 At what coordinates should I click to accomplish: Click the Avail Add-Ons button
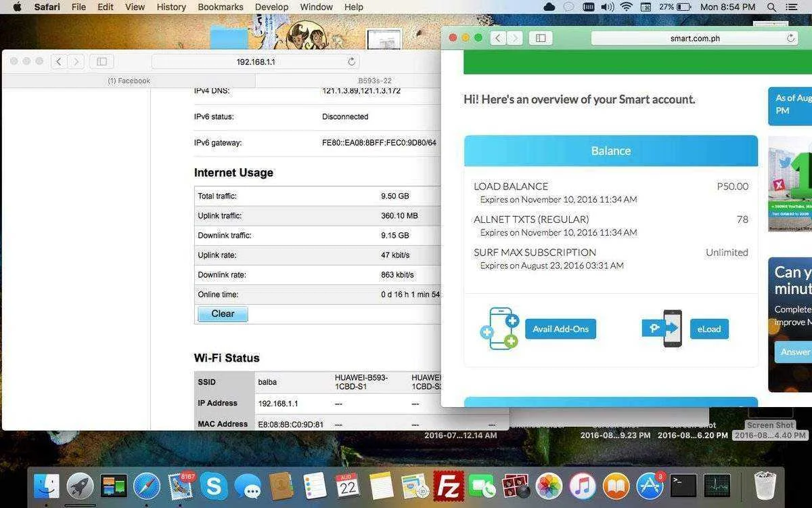coord(560,329)
